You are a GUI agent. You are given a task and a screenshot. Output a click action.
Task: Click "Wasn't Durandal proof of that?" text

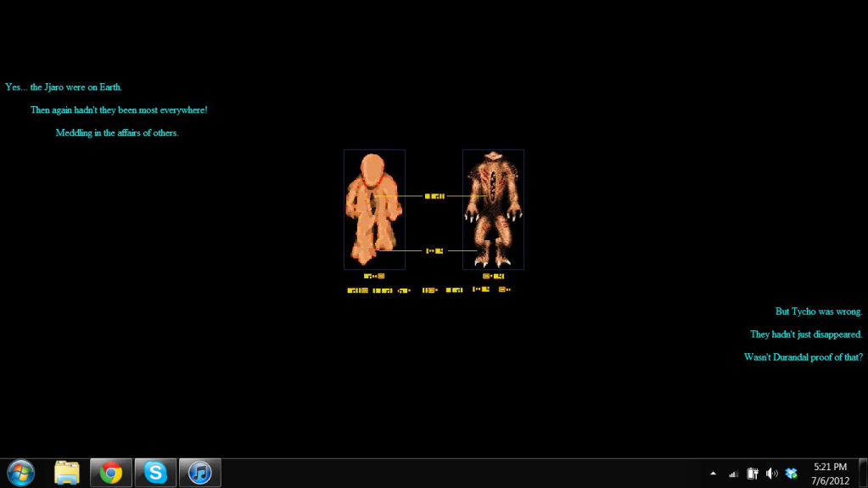(804, 357)
